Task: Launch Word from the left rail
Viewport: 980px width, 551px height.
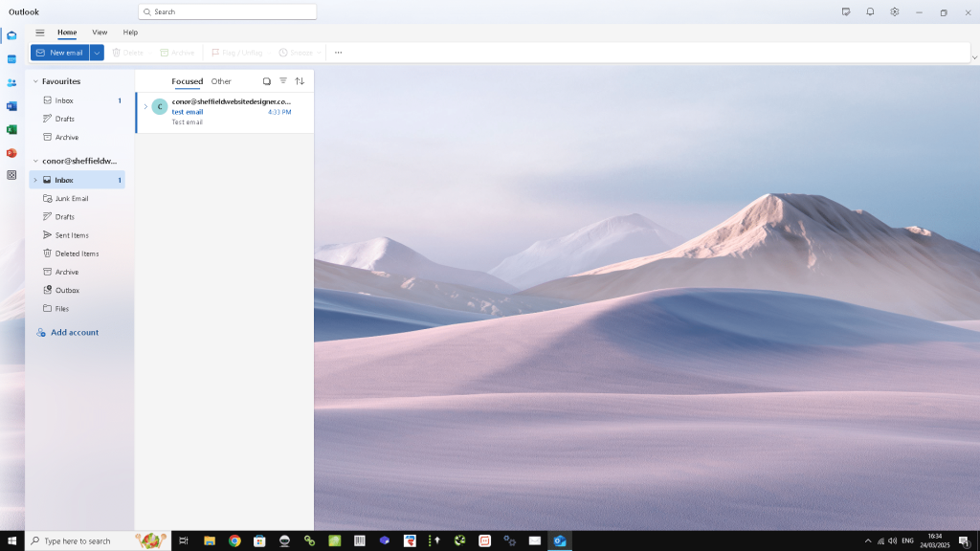Action: pyautogui.click(x=11, y=106)
